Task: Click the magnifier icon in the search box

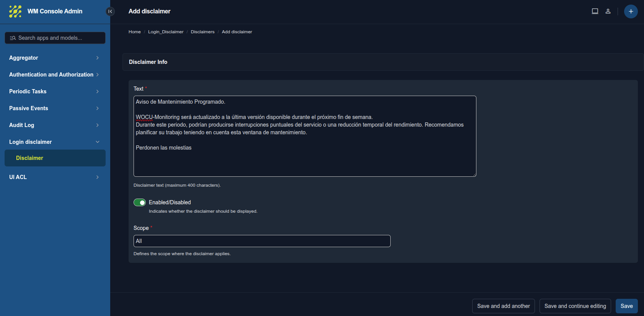Action: click(12, 38)
